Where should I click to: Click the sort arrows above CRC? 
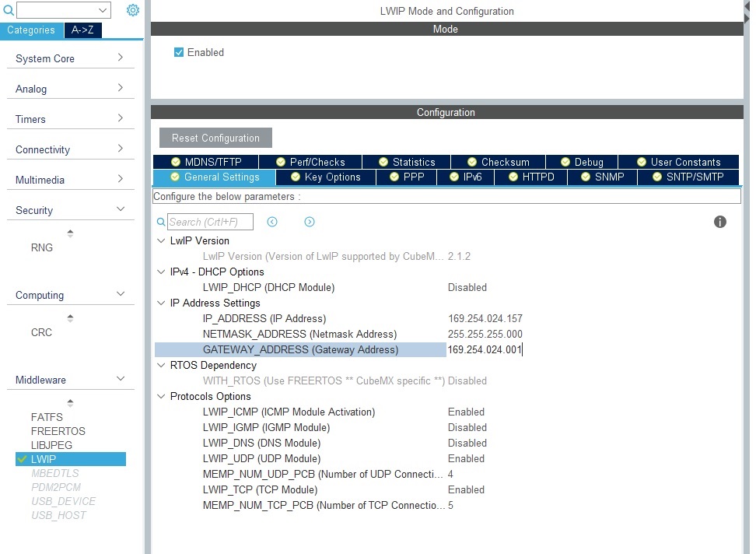(x=71, y=318)
